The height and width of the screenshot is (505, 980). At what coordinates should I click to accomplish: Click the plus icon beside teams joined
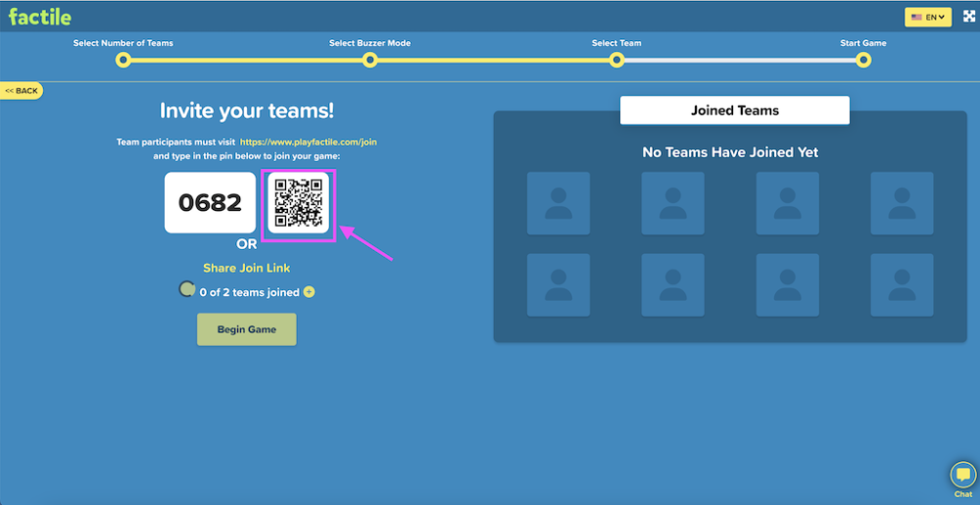tap(309, 292)
